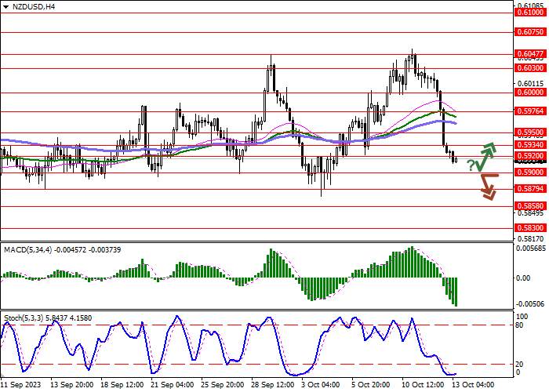Viewport: 549px width, 392px height.
Task: Click the 28 Sep 12:00 time axis label
Action: click(274, 385)
